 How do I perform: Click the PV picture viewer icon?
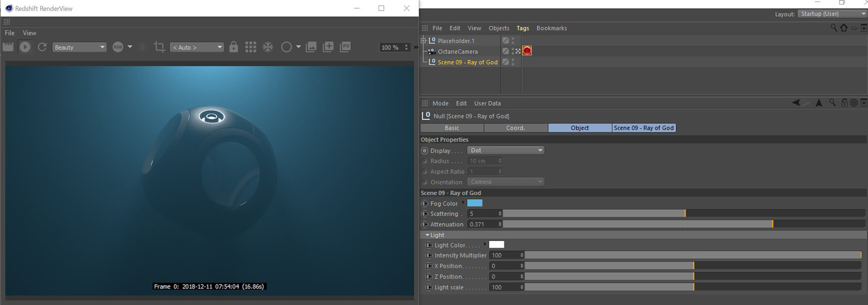[345, 47]
